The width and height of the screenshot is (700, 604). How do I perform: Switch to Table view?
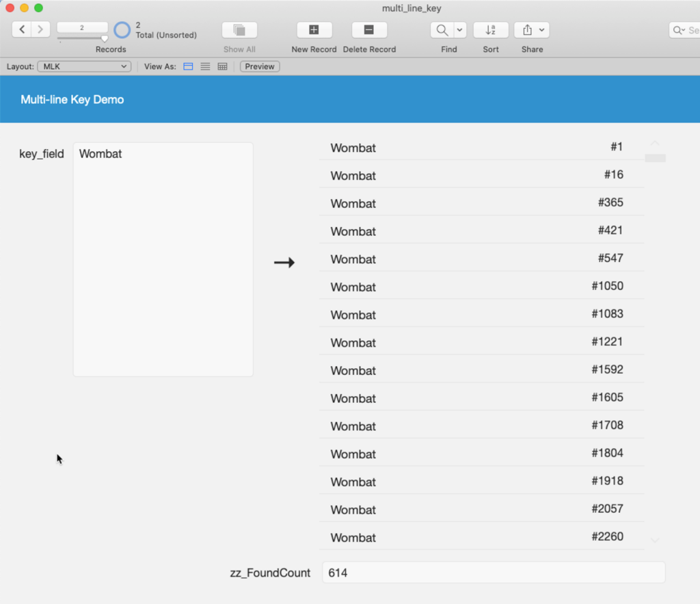[x=222, y=66]
